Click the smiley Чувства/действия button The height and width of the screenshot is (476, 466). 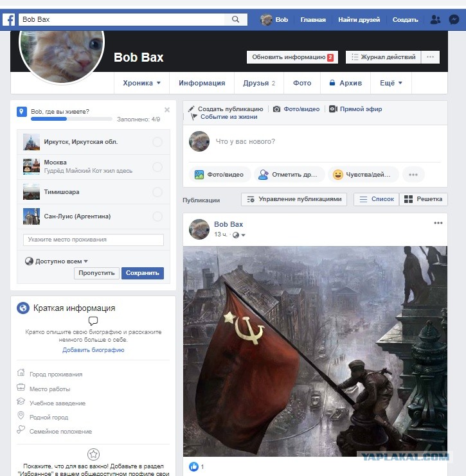pos(363,175)
